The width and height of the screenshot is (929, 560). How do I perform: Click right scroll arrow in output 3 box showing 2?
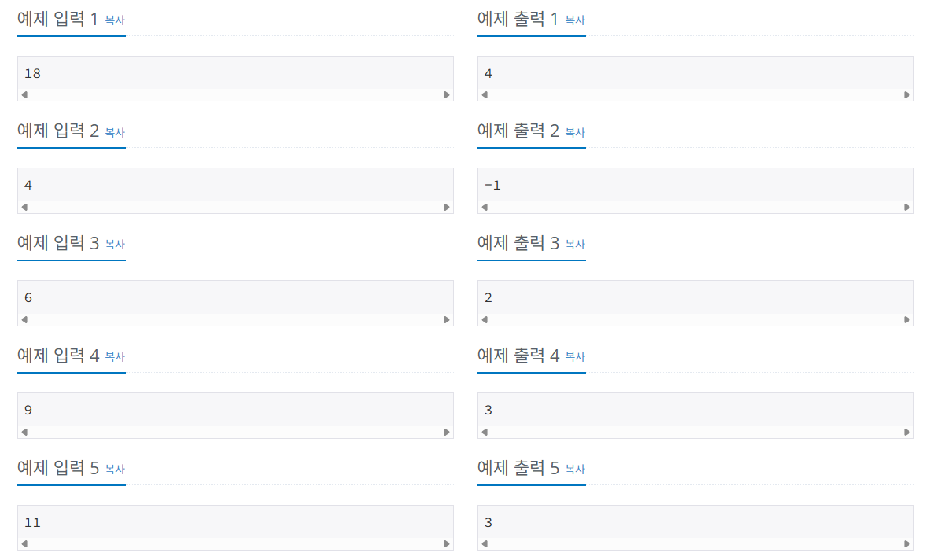(906, 320)
